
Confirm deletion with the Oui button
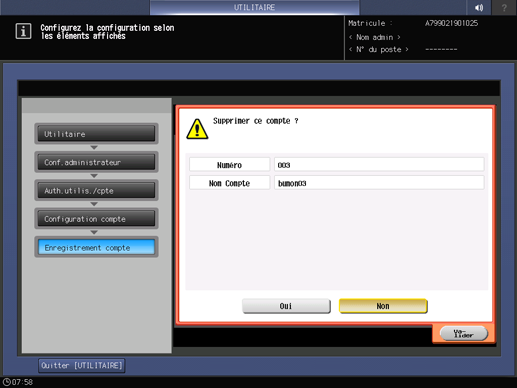pos(286,306)
